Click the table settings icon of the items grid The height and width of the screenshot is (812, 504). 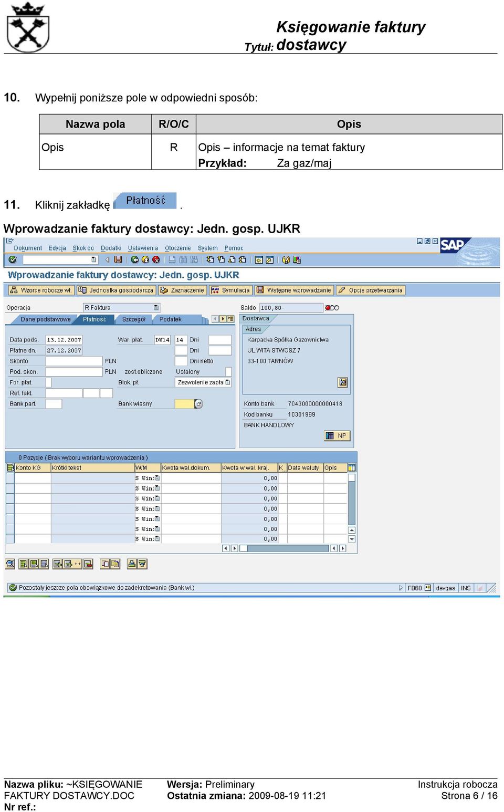click(352, 467)
